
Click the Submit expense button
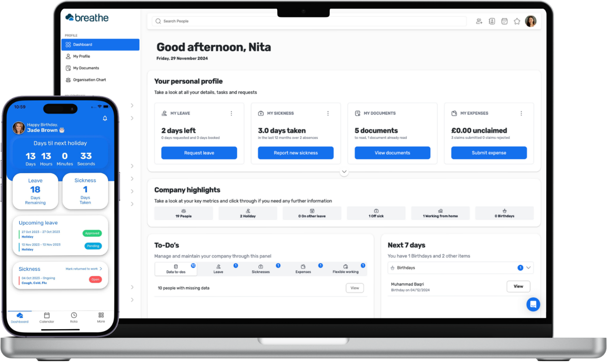pos(489,153)
